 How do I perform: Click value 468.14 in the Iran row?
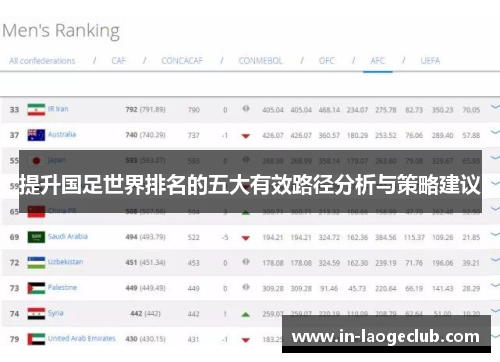pyautogui.click(x=329, y=110)
